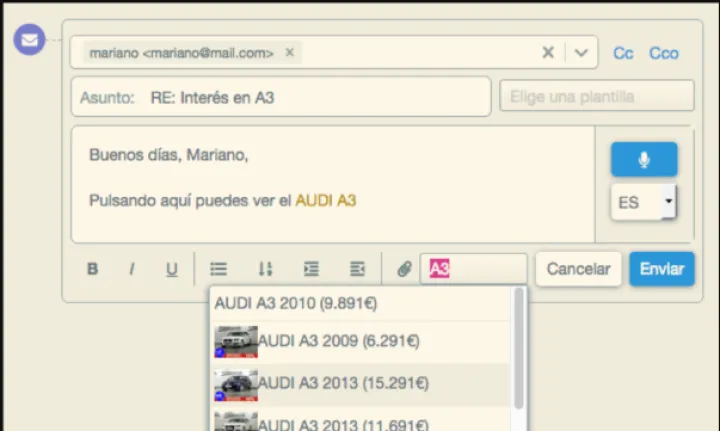Add Cco recipients
This screenshot has width=720, height=431.
664,53
